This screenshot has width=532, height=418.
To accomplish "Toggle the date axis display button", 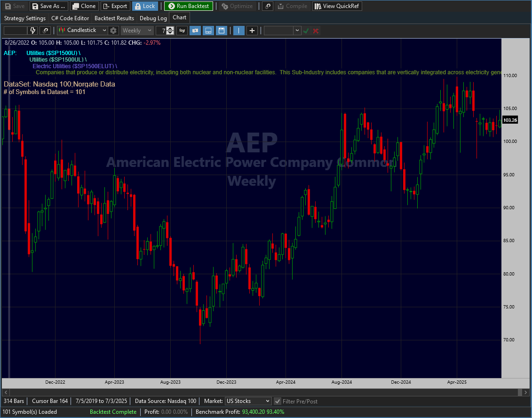I will (x=221, y=31).
